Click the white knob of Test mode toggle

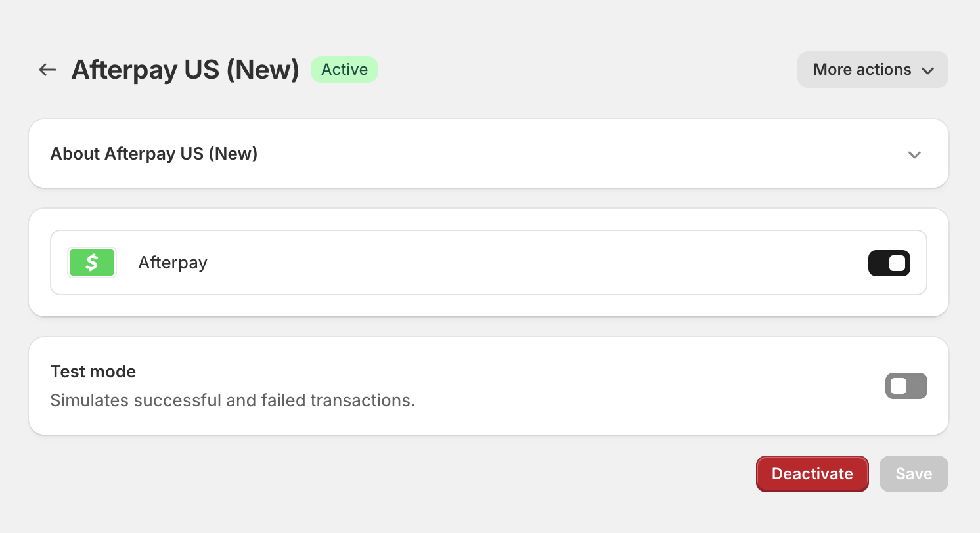click(899, 386)
